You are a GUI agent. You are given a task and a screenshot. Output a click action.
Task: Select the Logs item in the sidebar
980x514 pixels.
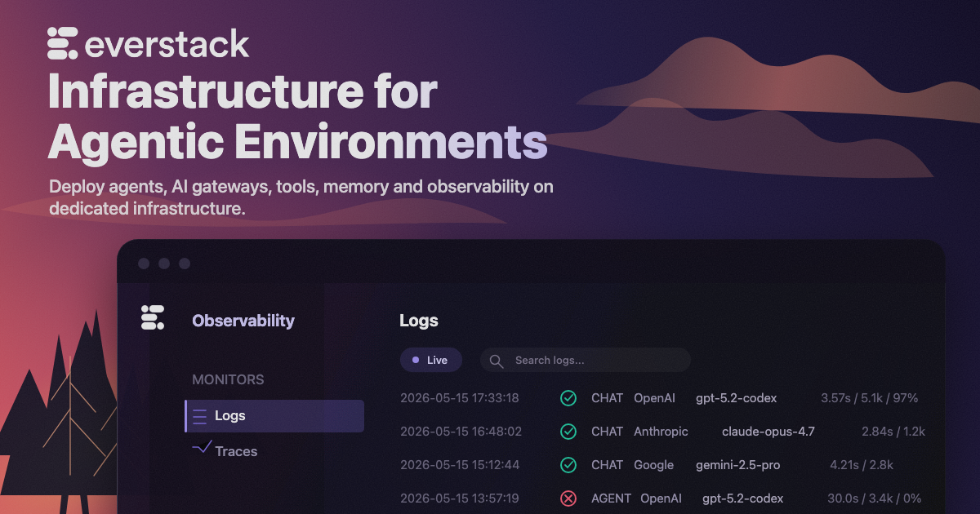[274, 416]
